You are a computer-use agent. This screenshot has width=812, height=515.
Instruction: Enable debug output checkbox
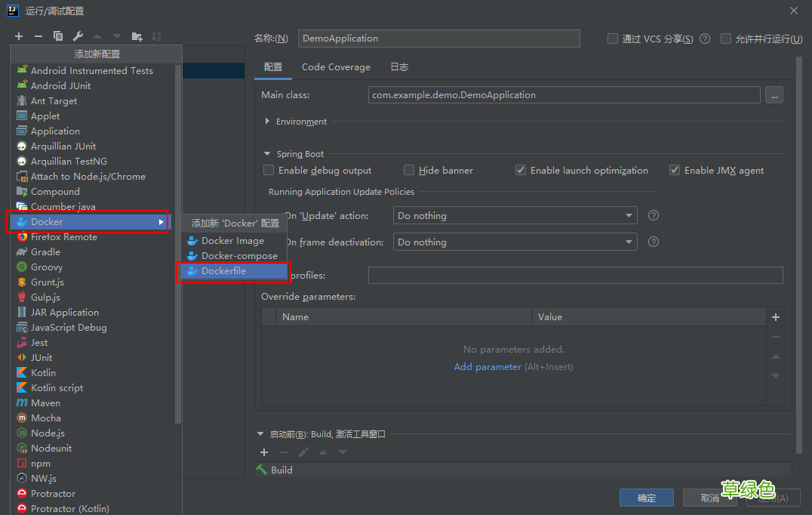pyautogui.click(x=269, y=171)
